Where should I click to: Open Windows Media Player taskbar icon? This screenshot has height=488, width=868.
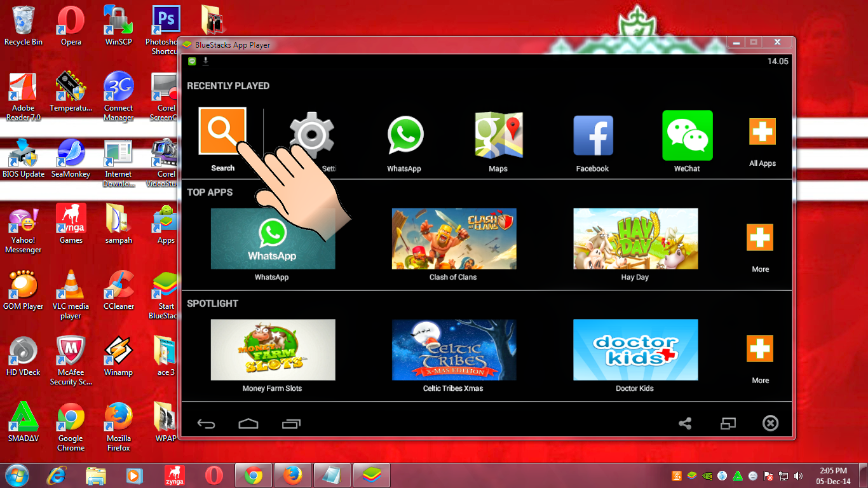pos(134,475)
